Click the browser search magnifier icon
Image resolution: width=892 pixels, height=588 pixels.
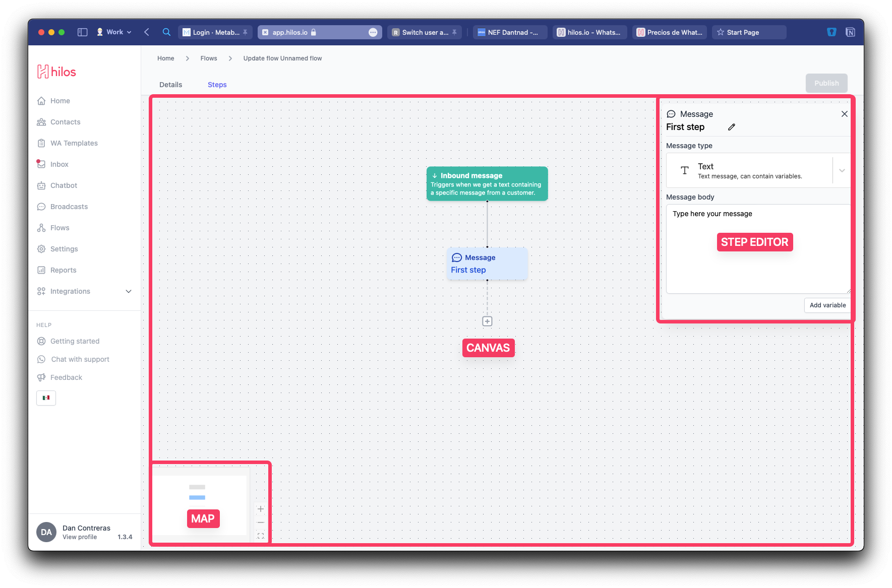pyautogui.click(x=166, y=32)
